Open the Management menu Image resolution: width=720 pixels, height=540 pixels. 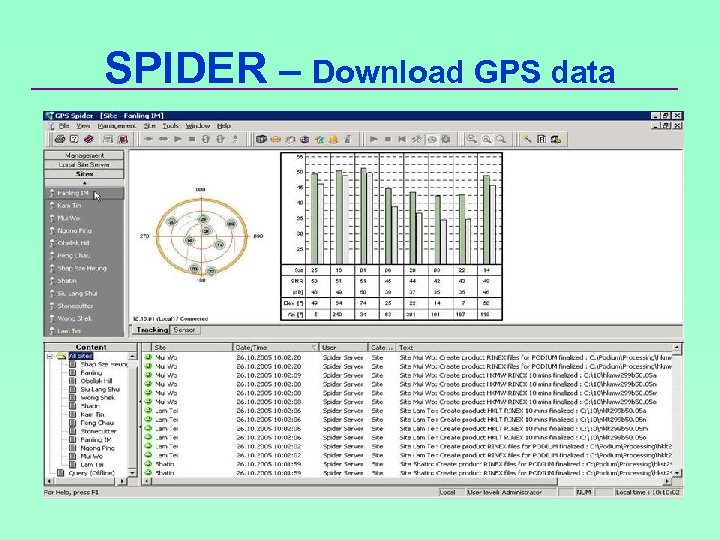click(117, 125)
